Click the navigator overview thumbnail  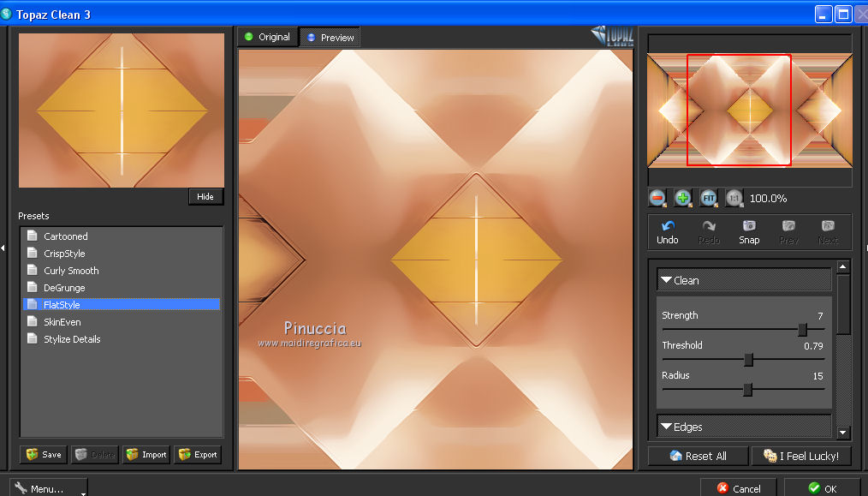[750, 111]
